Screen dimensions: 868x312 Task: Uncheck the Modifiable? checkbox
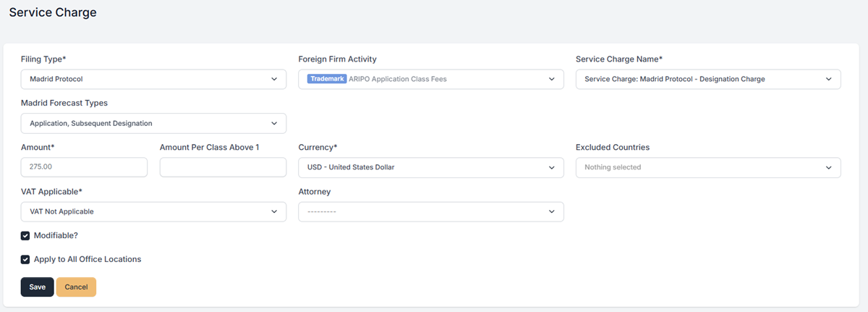(x=25, y=235)
